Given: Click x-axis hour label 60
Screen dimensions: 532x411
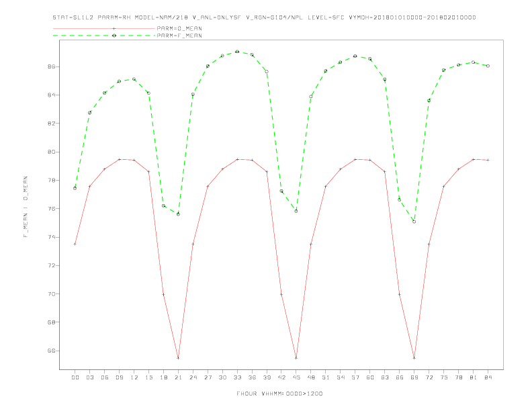Looking at the screenshot, I should pyautogui.click(x=370, y=377).
